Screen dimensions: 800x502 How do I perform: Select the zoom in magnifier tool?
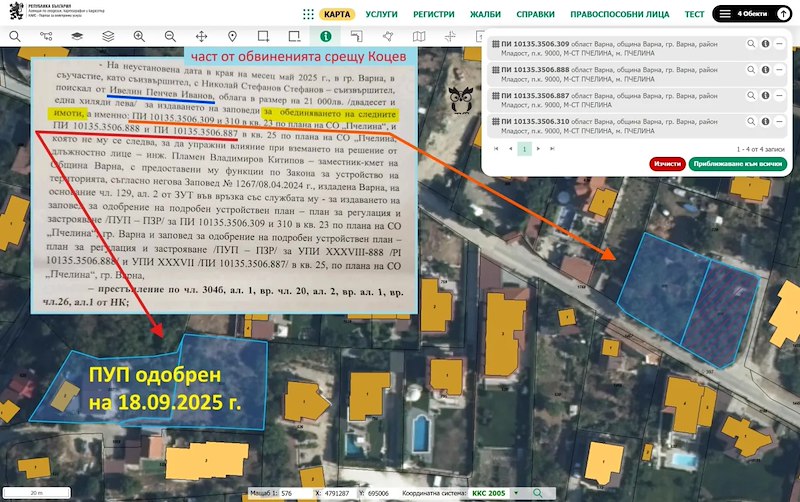point(139,36)
